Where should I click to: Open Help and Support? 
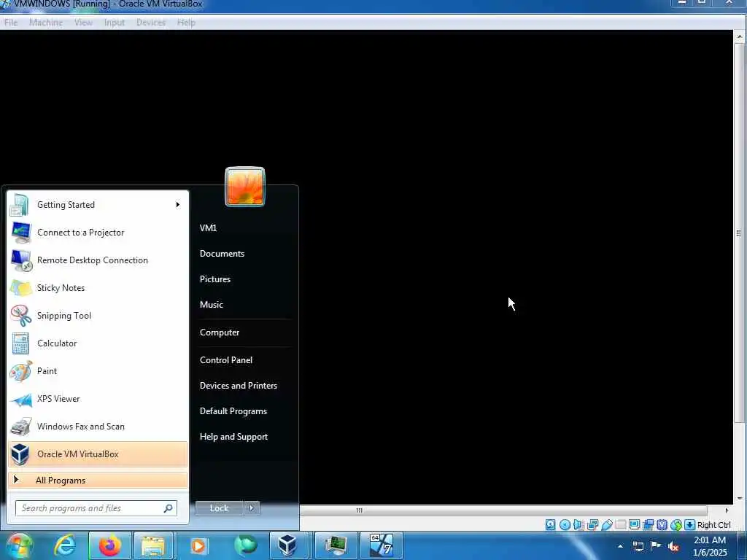234,437
